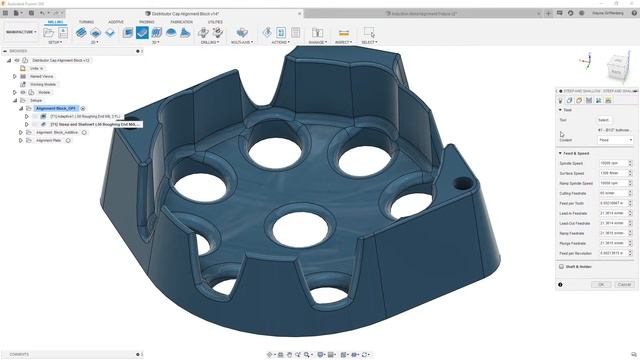Screen dimensions: 640x360
Task: Click the ViewCube in the corner
Action: click(616, 67)
